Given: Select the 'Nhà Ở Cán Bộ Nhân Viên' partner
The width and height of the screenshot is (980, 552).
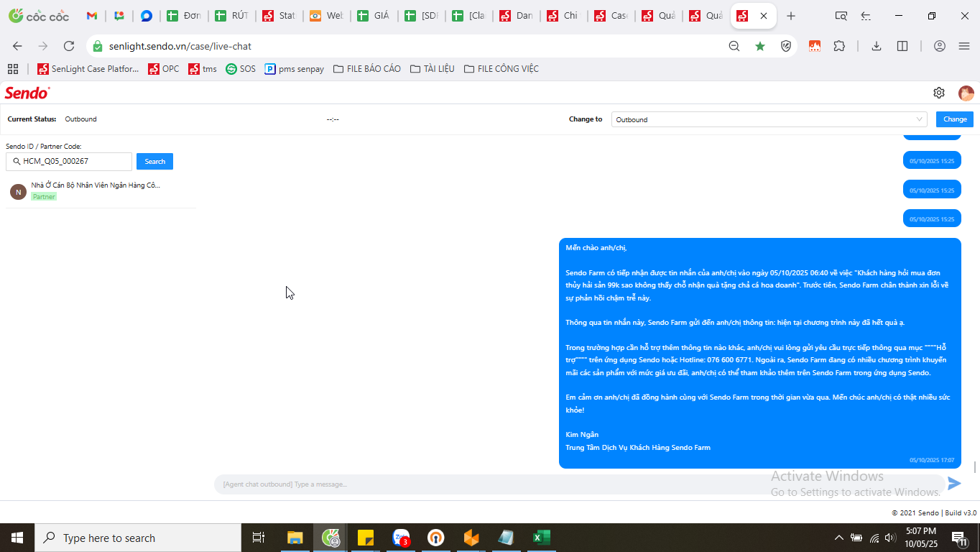Looking at the screenshot, I should [101, 190].
